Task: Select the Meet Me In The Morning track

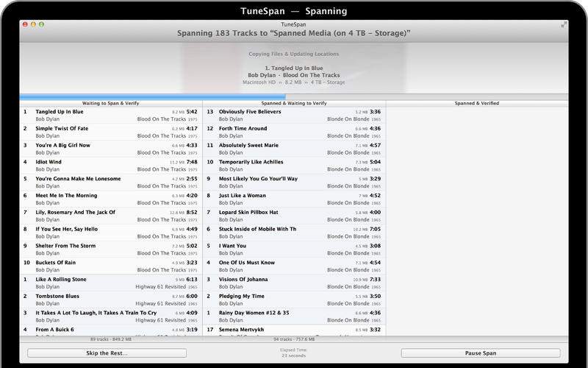Action: point(111,199)
